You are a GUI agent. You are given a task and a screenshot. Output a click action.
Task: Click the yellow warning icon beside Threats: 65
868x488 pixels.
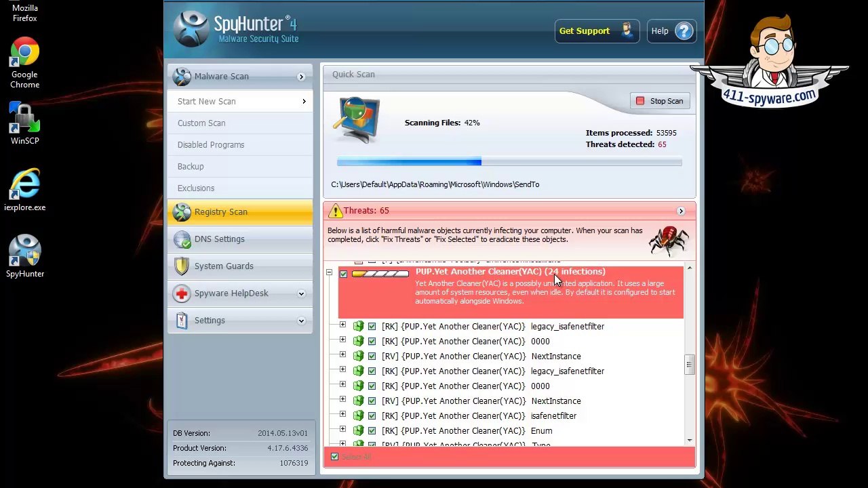click(x=335, y=211)
